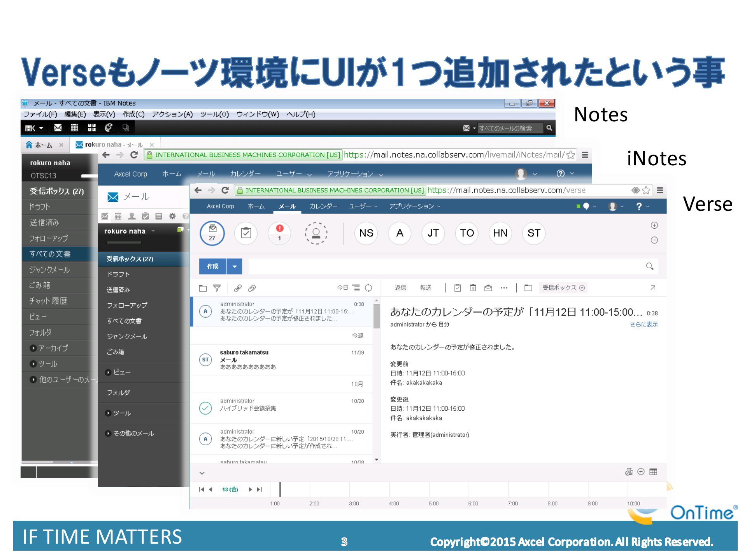This screenshot has height=560, width=747.
Task: Click the paperclip attachment filter icon
Action: tap(252, 288)
